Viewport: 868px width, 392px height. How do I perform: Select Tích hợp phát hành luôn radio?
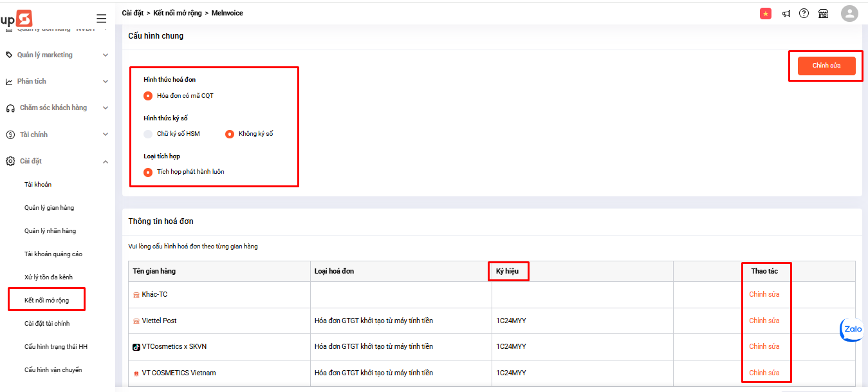coord(148,172)
